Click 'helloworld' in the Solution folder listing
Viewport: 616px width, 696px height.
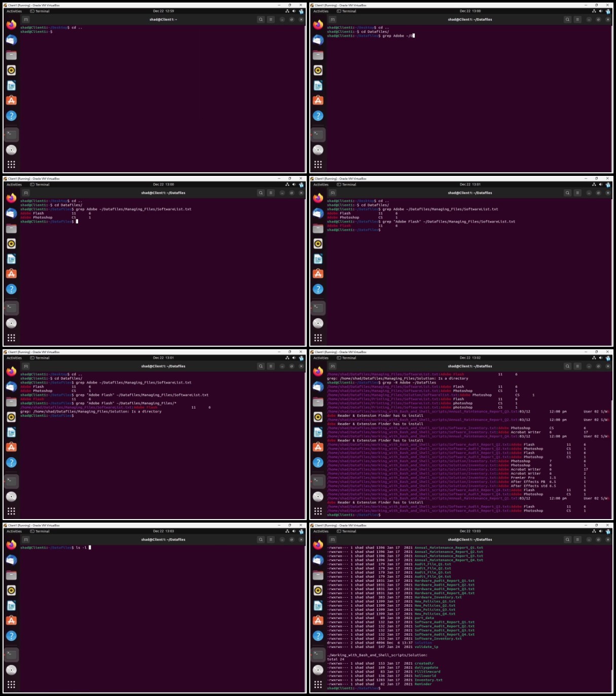[x=425, y=676]
